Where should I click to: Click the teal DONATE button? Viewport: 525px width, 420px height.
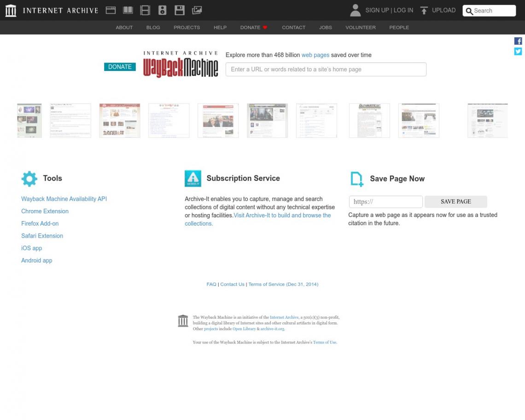(120, 67)
